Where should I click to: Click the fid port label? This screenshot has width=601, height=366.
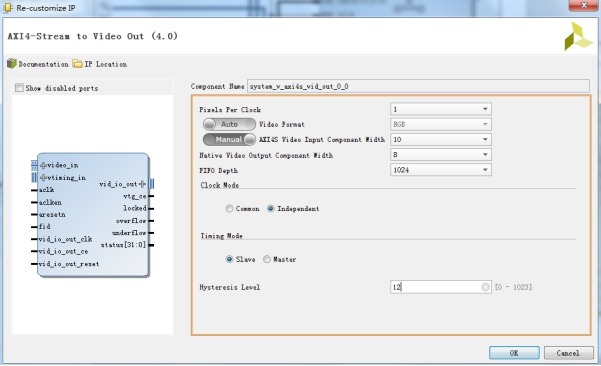[x=44, y=226]
